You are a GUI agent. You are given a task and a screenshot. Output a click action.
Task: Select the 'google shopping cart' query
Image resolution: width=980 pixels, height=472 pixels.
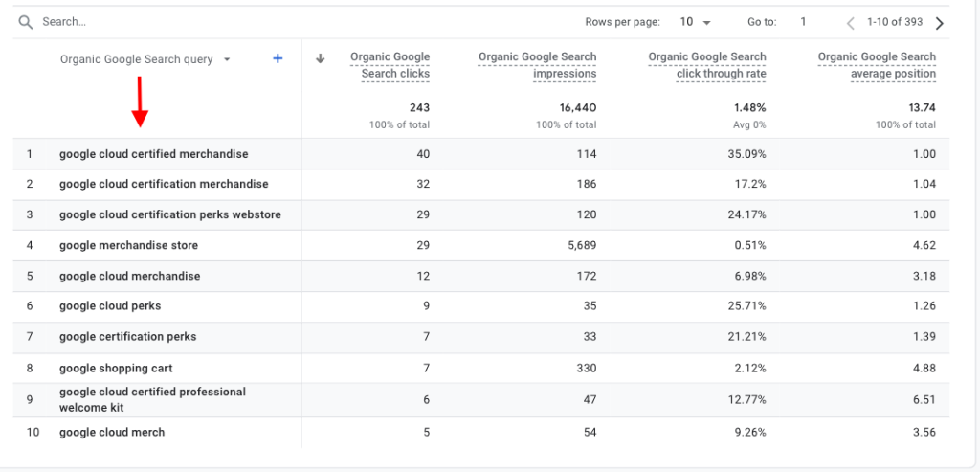coord(116,368)
